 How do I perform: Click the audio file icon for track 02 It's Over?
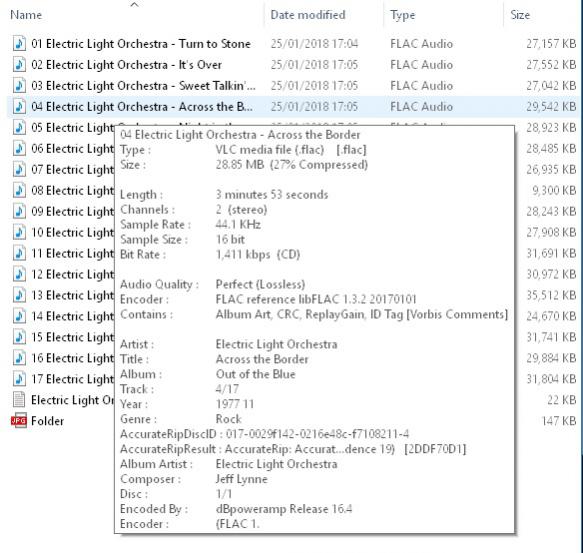pos(19,65)
